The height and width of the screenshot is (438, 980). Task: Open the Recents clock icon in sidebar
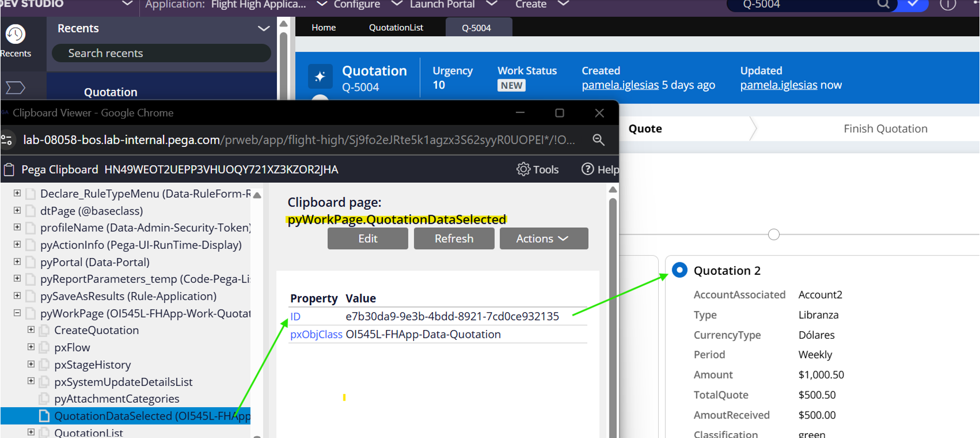[x=15, y=34]
